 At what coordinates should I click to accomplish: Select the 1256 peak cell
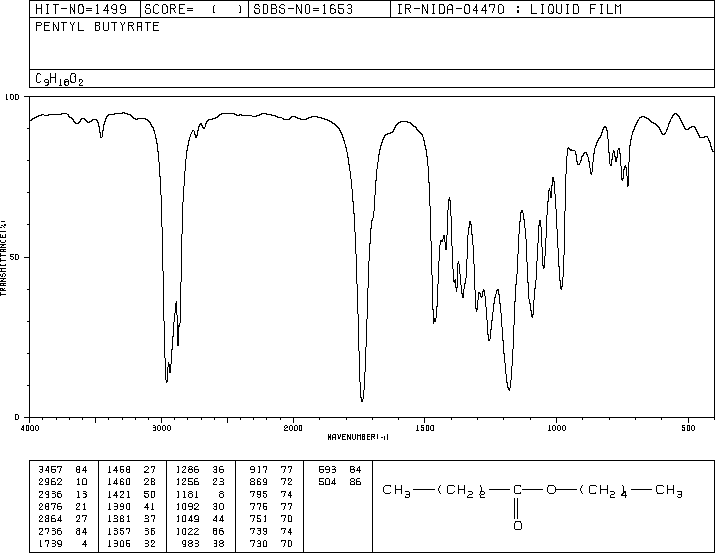click(x=187, y=482)
